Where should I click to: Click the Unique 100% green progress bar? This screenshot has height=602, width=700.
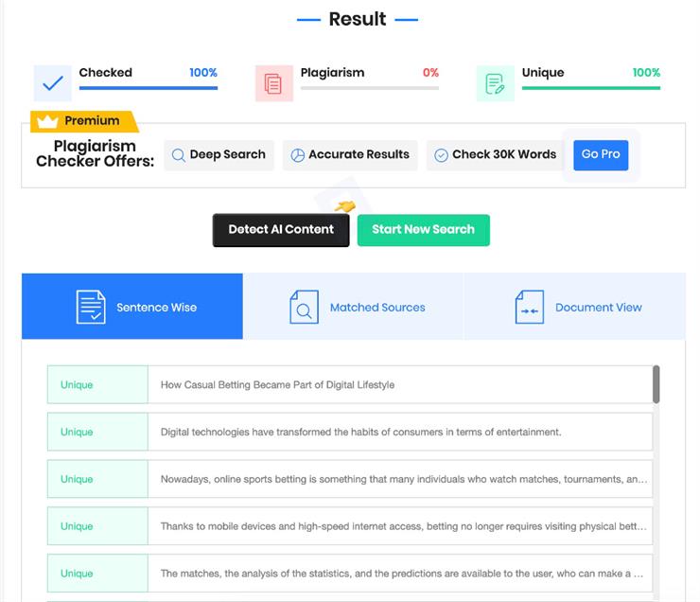[x=590, y=88]
